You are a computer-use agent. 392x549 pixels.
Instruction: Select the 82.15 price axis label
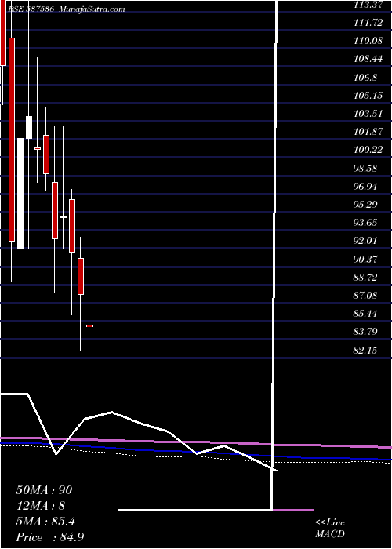pyautogui.click(x=365, y=350)
